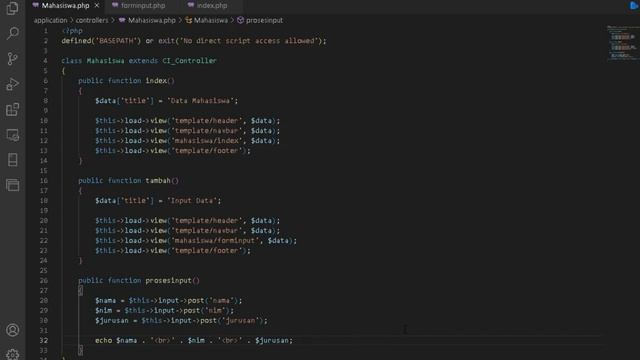Screen dimensions: 640x360
Task: Click line number 26 in gutter
Action: pyautogui.click(x=44, y=280)
